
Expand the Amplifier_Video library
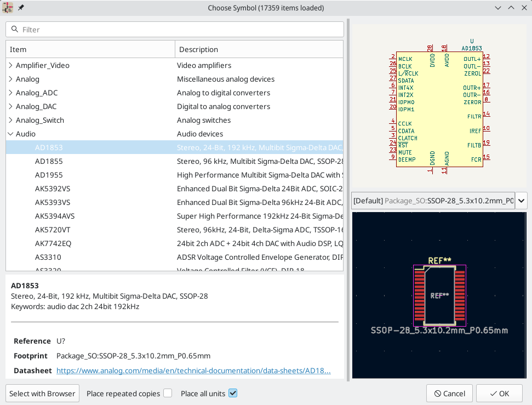tap(11, 65)
